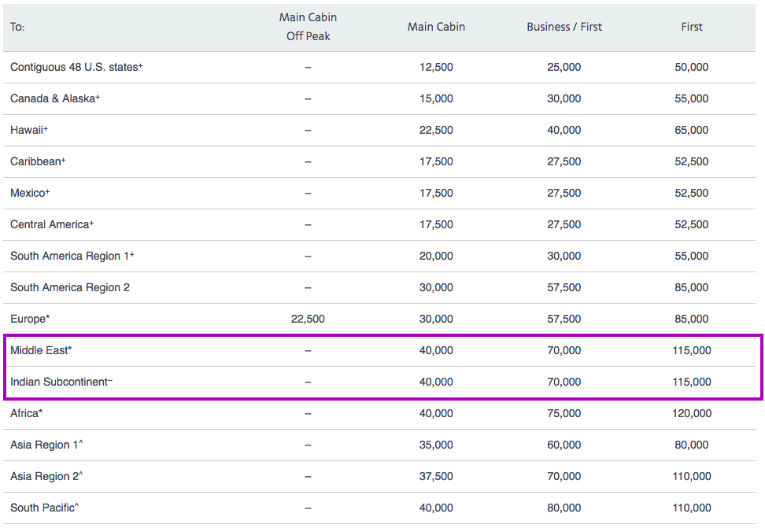Select the 'Hawaii' destination label
Screen dimensions: 765x532
[x=29, y=130]
